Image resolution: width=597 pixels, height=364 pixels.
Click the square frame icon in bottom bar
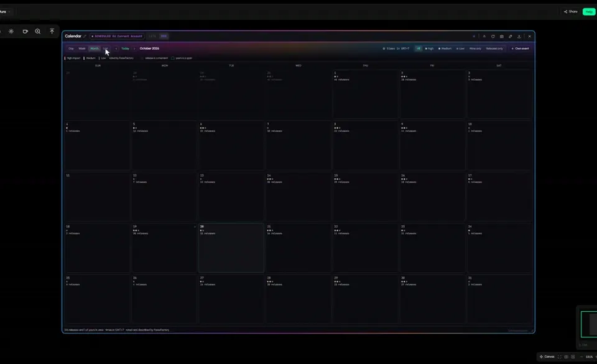tap(573, 357)
